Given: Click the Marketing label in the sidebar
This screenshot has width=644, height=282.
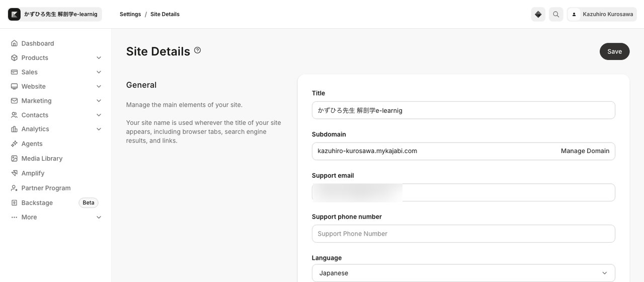Looking at the screenshot, I should click(x=37, y=101).
